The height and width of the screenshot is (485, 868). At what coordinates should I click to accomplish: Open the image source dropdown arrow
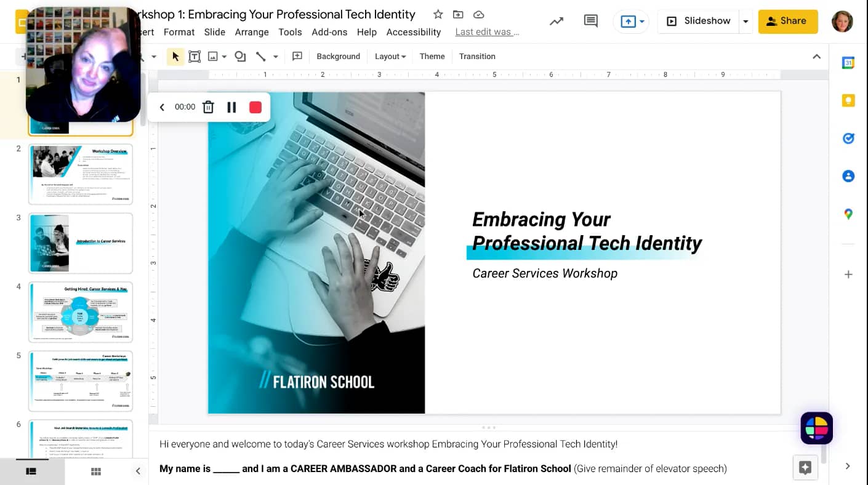(224, 57)
